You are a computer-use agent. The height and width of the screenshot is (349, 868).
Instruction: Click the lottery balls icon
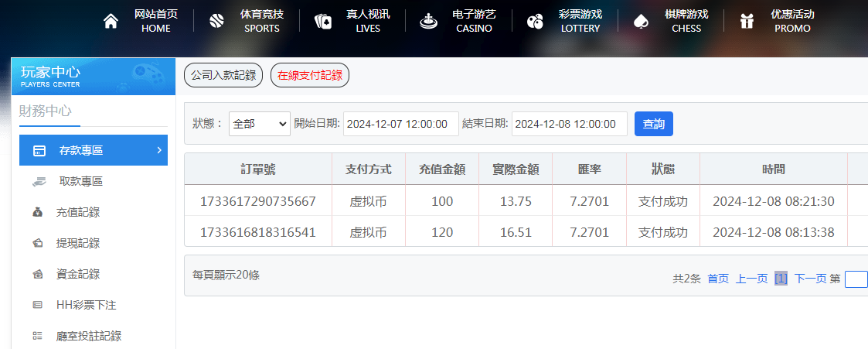pos(534,22)
